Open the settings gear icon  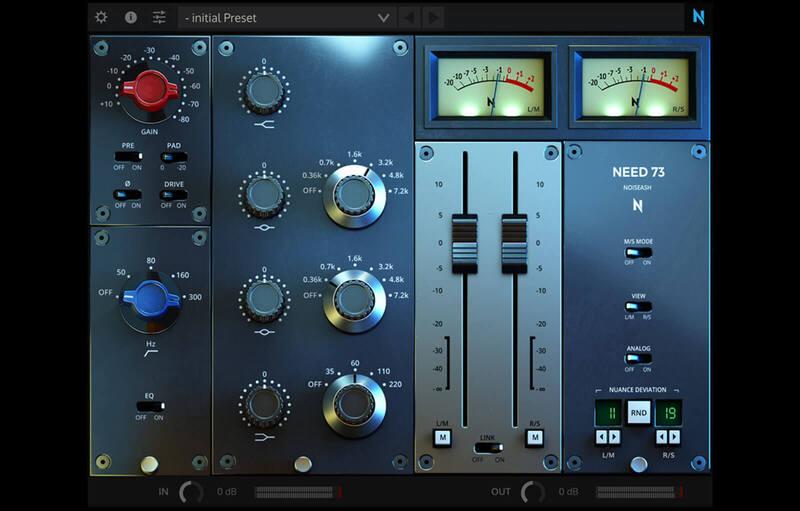(102, 17)
